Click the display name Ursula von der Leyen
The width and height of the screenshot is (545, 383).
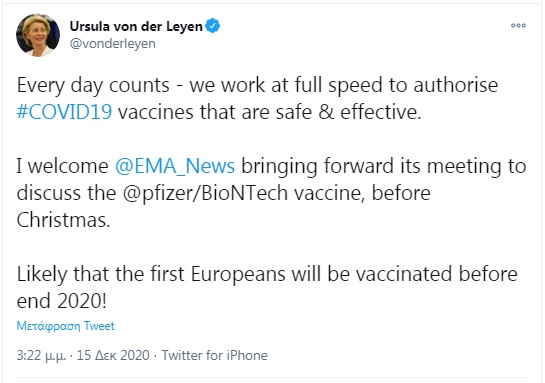[x=136, y=26]
